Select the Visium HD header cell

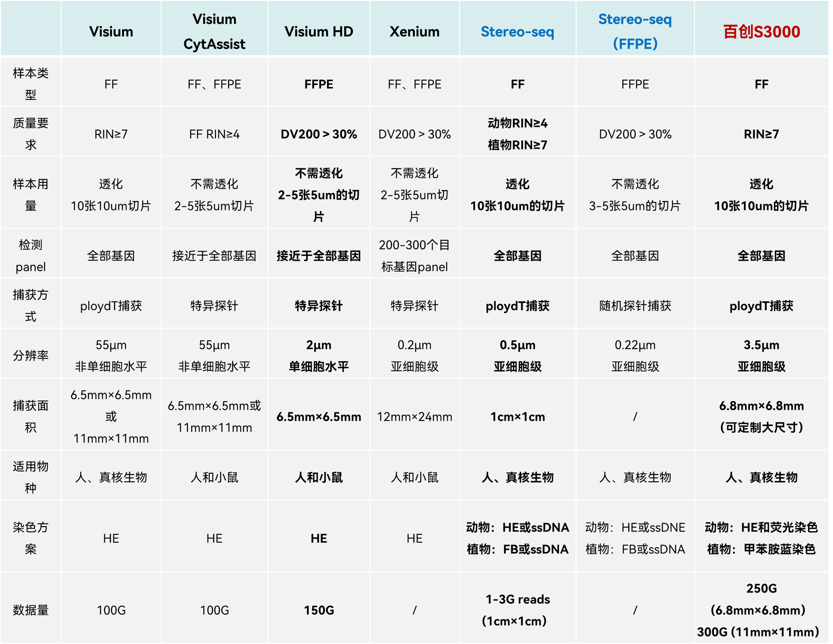(318, 32)
